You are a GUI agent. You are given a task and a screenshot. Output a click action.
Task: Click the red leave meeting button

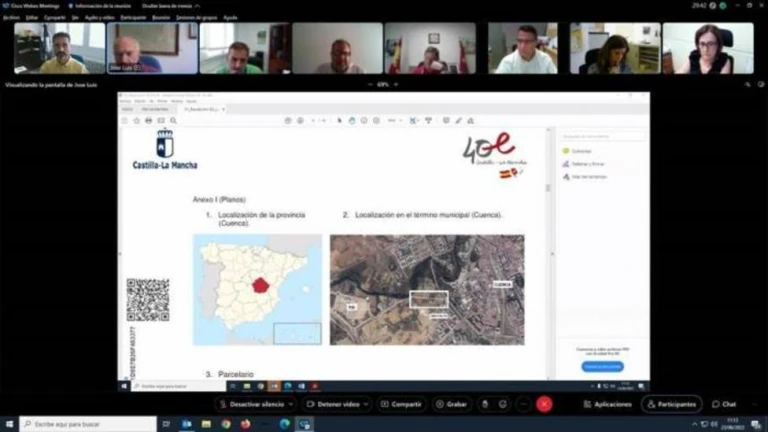click(x=544, y=404)
